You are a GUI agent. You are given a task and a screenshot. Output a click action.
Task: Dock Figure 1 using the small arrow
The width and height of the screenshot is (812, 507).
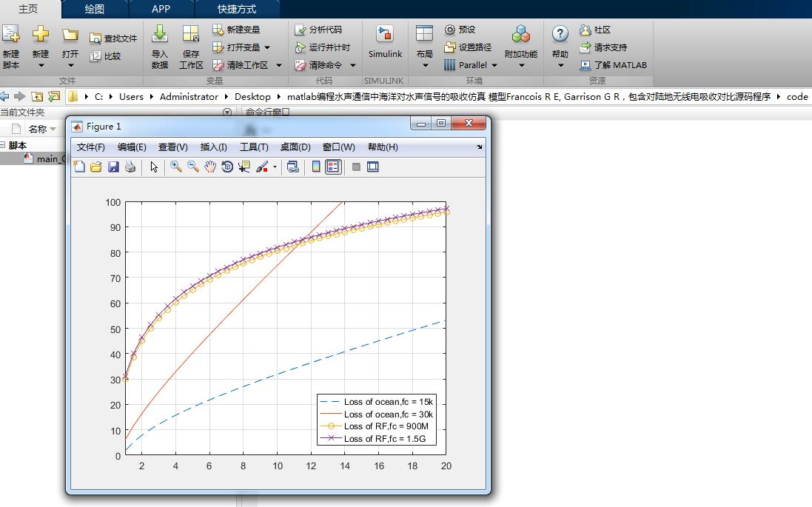click(x=479, y=147)
